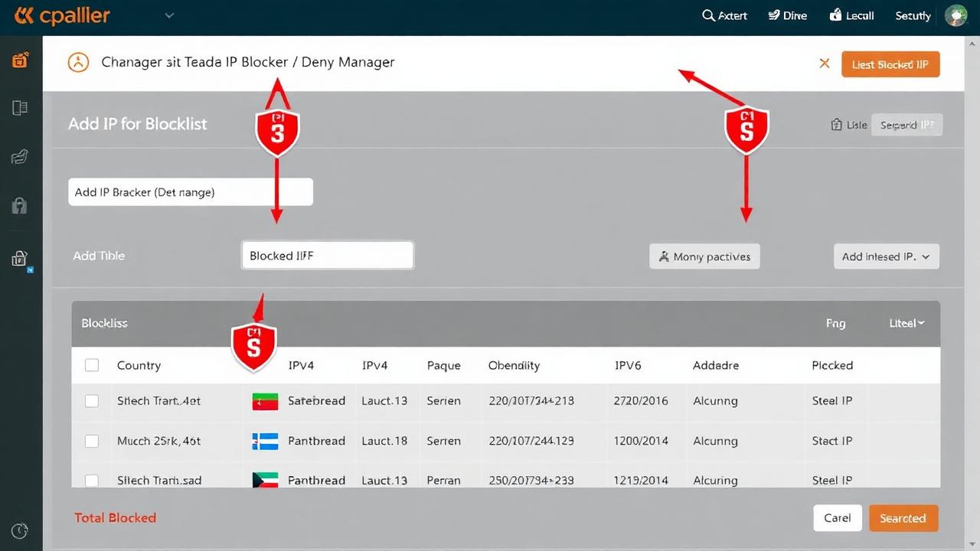980x551 pixels.
Task: Click the Liste clipboard icon
Action: tap(837, 125)
